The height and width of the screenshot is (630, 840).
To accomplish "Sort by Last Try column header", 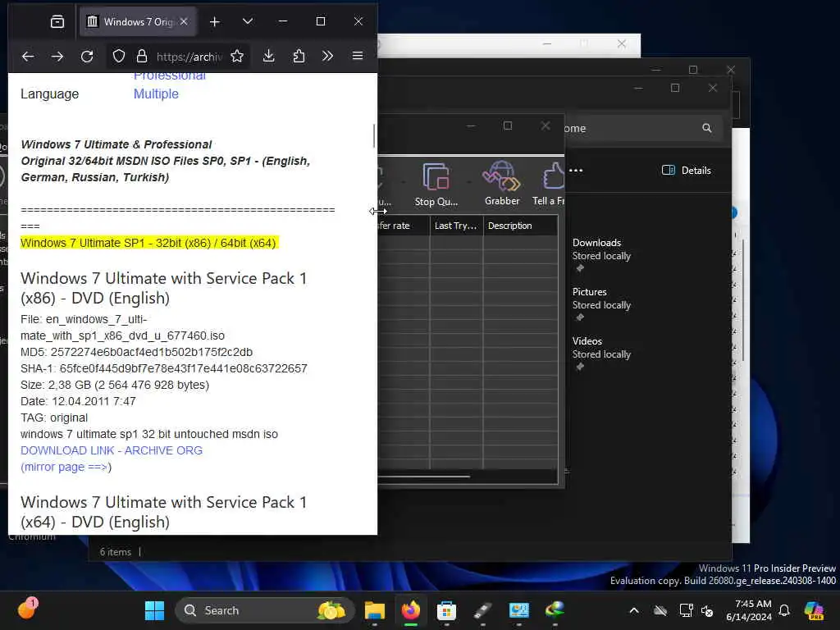I will 456,226.
